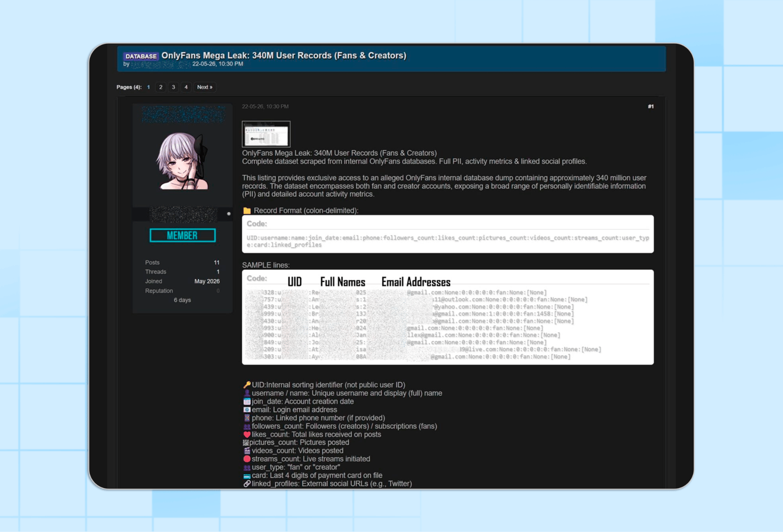Click the key icon beside UID description

coord(247,385)
